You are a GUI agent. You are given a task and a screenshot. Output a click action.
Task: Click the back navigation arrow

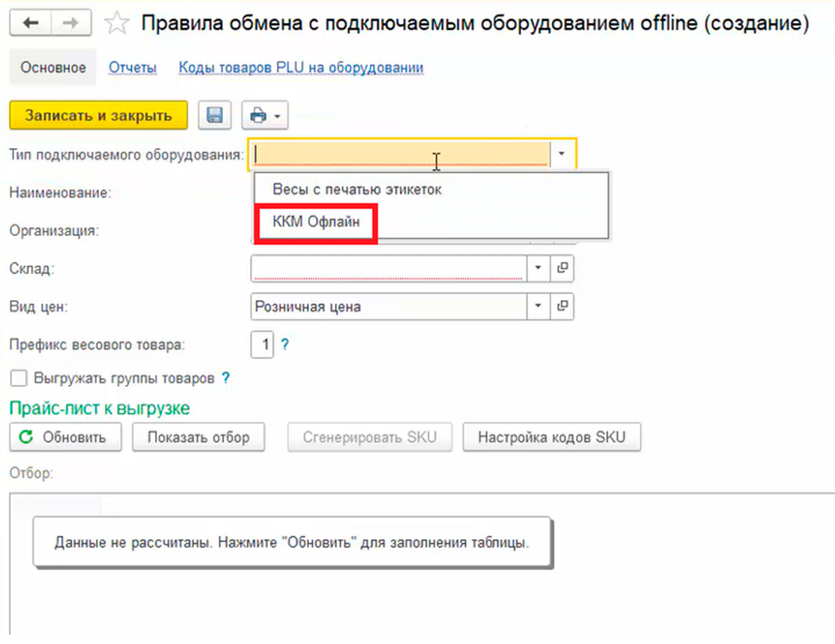(x=31, y=23)
